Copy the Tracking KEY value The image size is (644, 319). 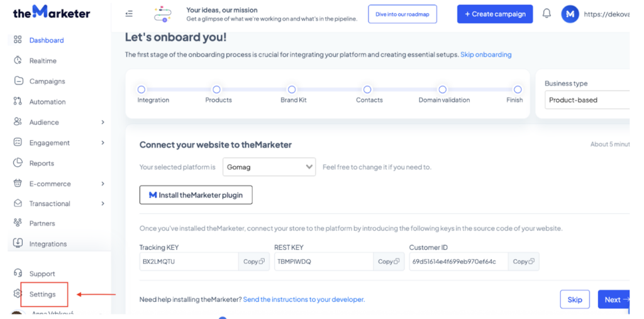click(x=253, y=262)
